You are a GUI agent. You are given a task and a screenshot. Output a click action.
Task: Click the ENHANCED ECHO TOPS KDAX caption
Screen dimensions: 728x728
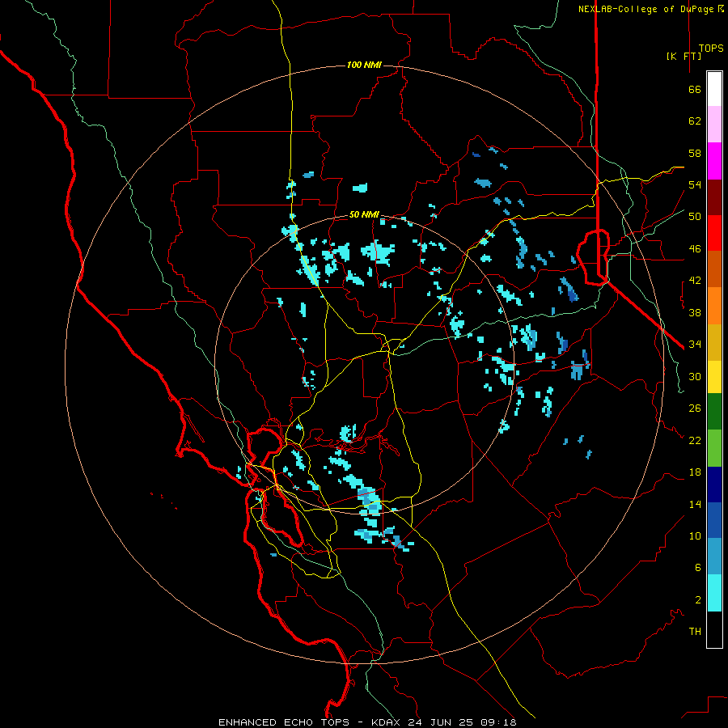pyautogui.click(x=367, y=722)
